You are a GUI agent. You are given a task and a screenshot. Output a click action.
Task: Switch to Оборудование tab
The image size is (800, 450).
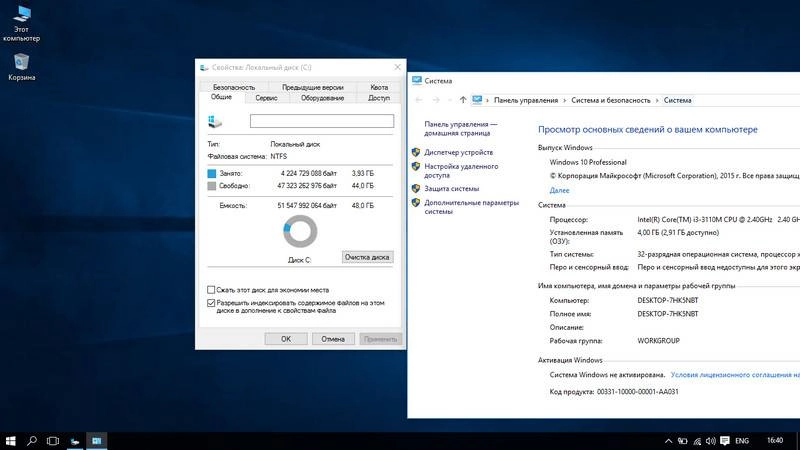(x=322, y=98)
